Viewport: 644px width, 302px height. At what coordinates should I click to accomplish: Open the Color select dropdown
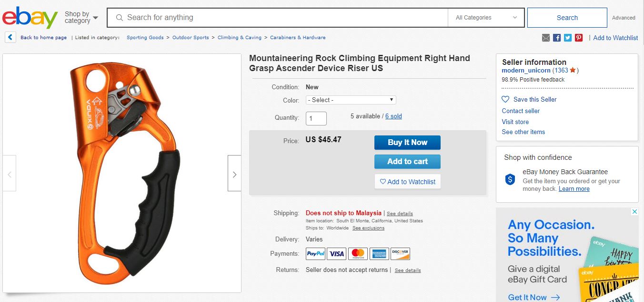click(351, 100)
